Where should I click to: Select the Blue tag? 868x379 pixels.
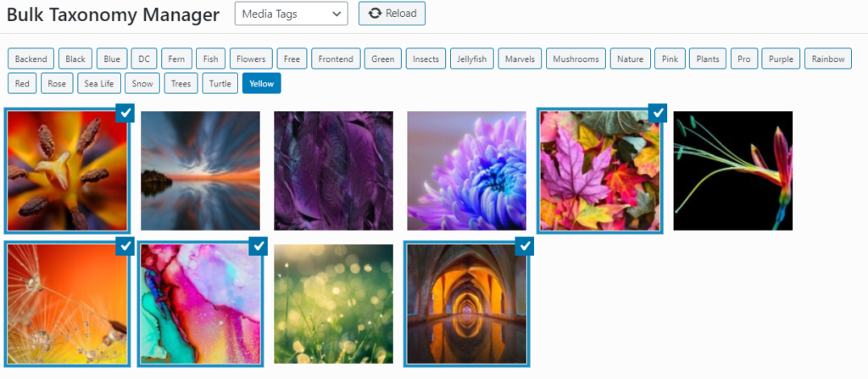tap(112, 59)
